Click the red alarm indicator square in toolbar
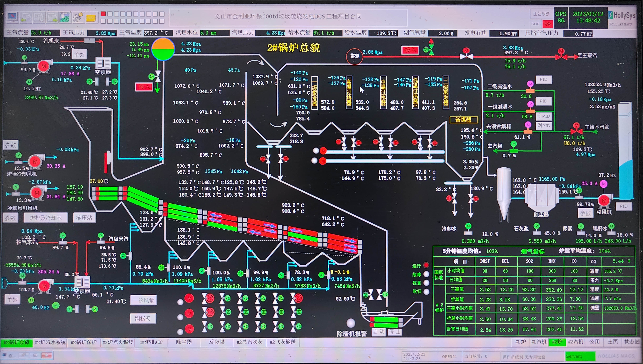This screenshot has height=364, width=643. pyautogui.click(x=103, y=14)
